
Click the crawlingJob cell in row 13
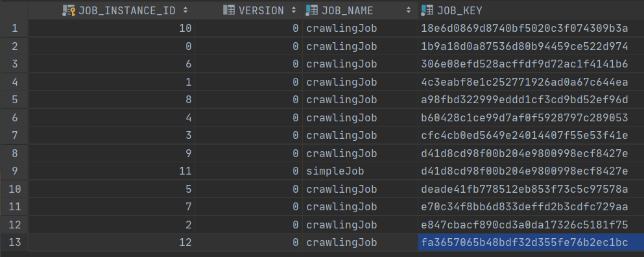pos(360,243)
